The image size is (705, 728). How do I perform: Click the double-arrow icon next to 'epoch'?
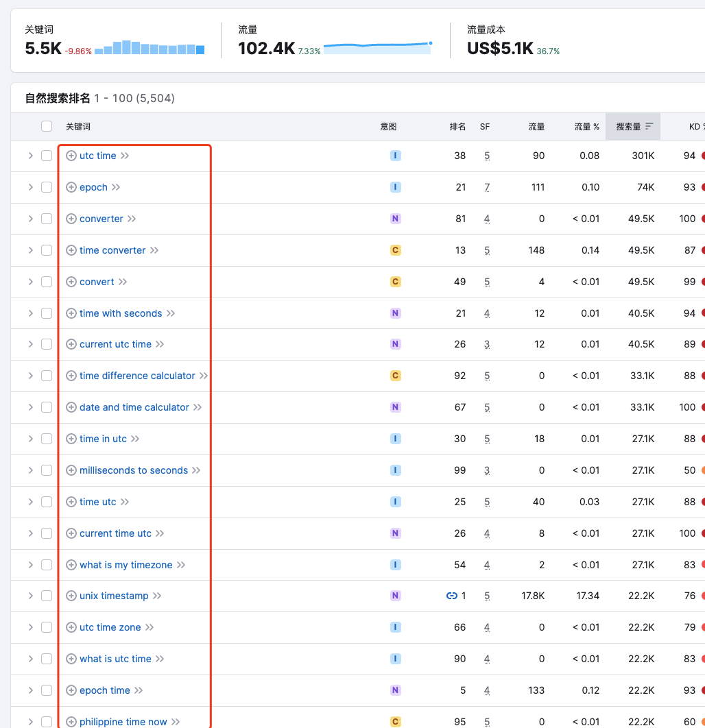click(x=116, y=187)
